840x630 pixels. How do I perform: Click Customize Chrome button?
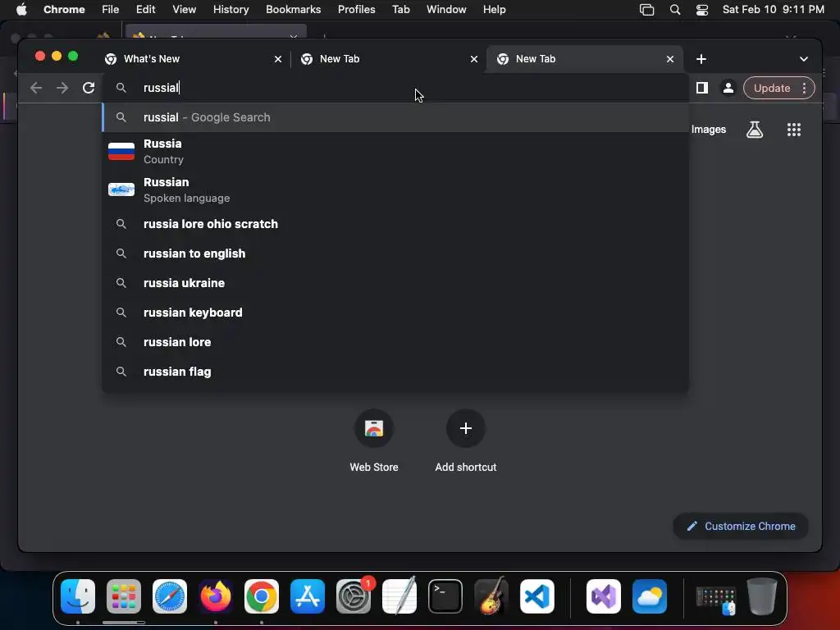pyautogui.click(x=741, y=526)
